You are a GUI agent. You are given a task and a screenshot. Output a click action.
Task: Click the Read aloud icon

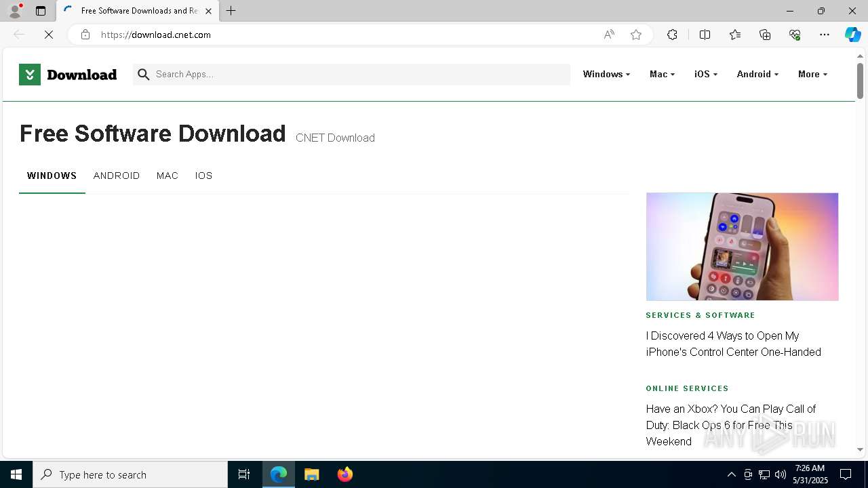click(x=609, y=35)
